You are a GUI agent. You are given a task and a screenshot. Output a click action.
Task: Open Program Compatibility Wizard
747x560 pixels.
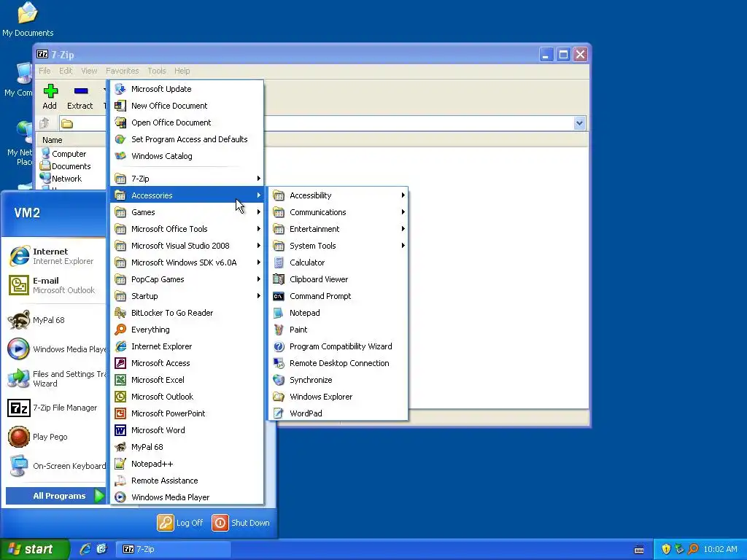pos(338,346)
